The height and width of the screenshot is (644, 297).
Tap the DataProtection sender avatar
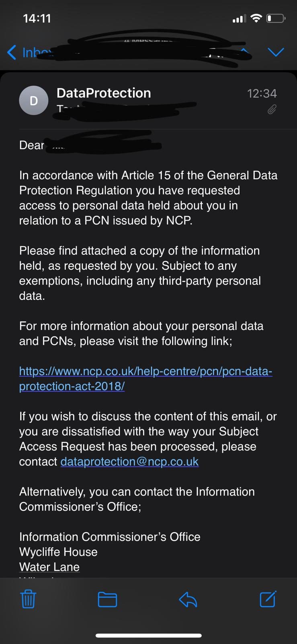(34, 101)
